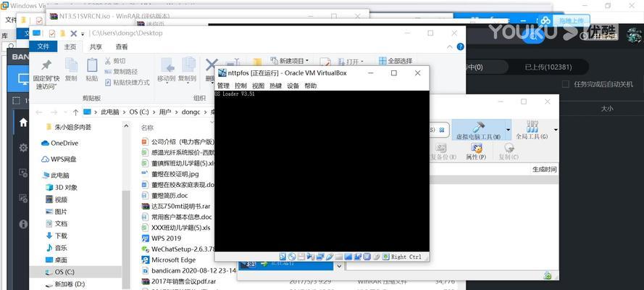Open the 复制到 dropdown in ribbon
This screenshot has width=644, height=290.
coord(188,70)
